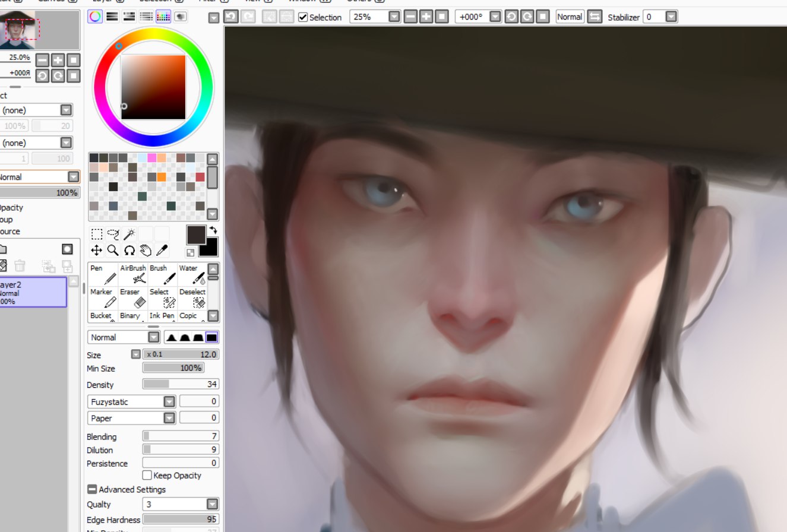Activate the Move tool

click(x=97, y=250)
